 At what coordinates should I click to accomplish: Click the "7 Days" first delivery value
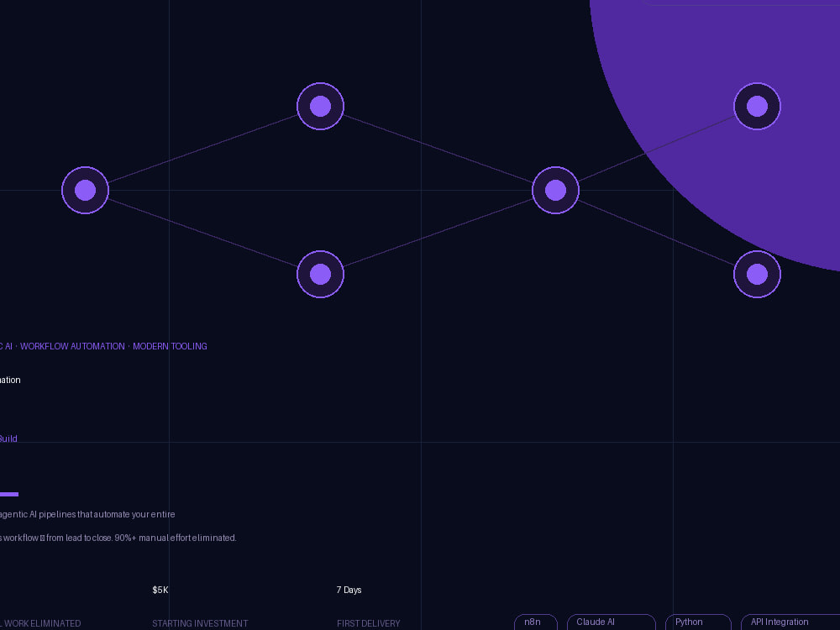pos(349,590)
